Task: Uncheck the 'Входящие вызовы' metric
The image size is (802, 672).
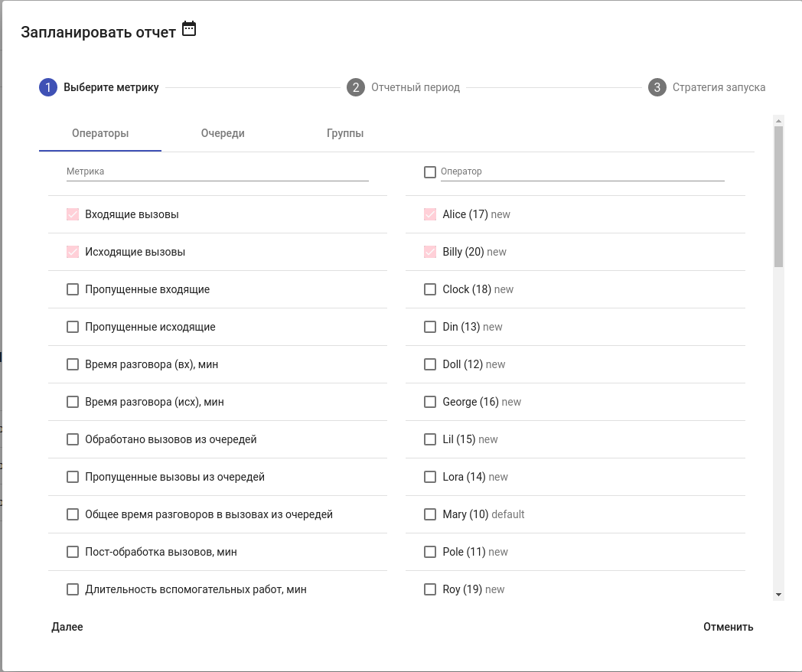Action: 73,214
